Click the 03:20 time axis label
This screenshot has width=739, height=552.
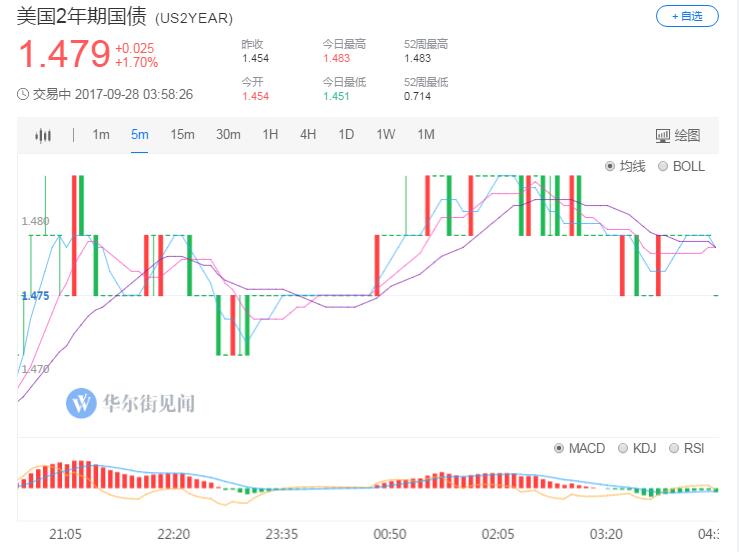click(606, 535)
